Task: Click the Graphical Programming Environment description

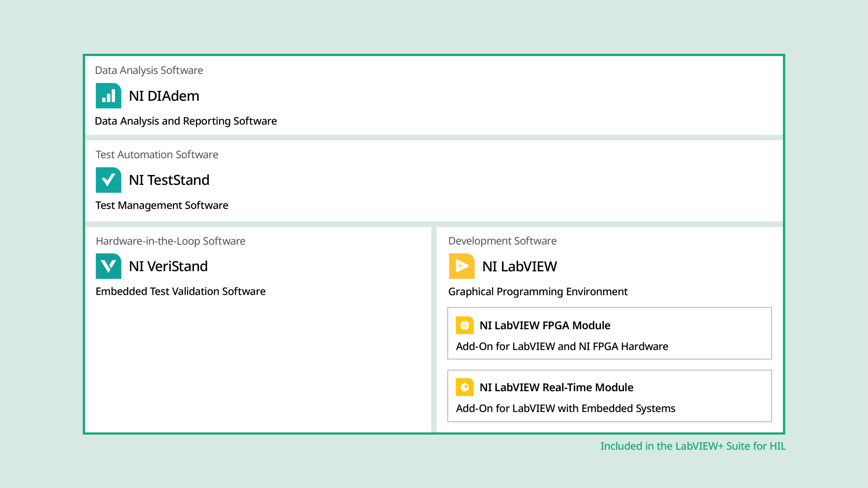Action: pos(538,292)
